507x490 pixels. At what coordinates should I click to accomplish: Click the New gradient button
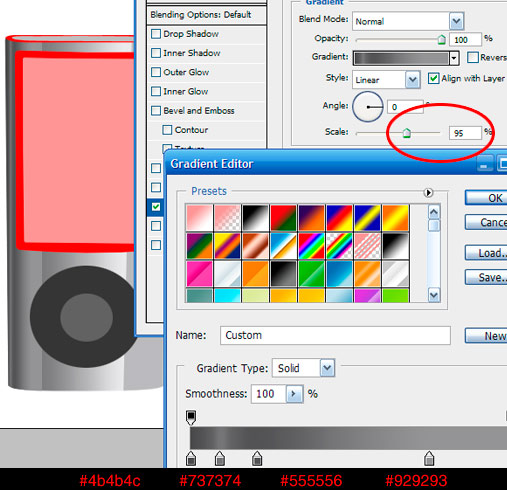tap(486, 336)
